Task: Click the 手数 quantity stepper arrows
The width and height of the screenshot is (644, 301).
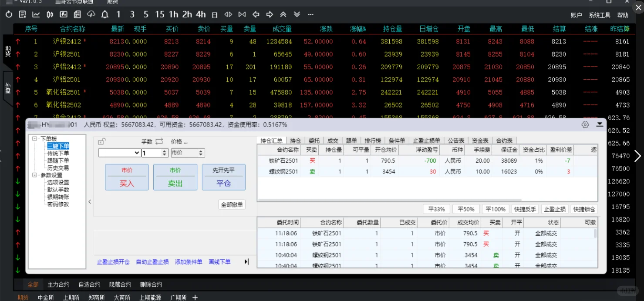Action: 165,153
